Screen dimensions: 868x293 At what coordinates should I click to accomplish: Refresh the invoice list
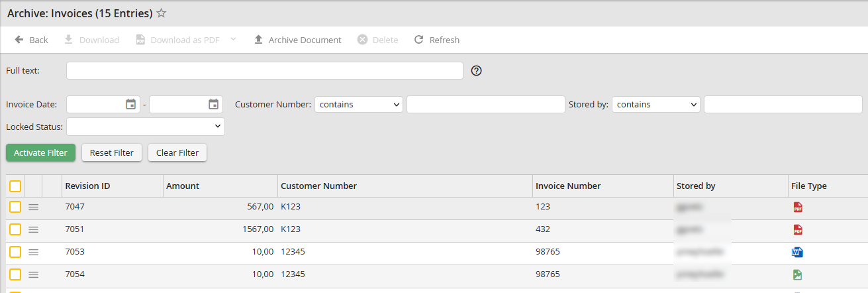tap(436, 40)
